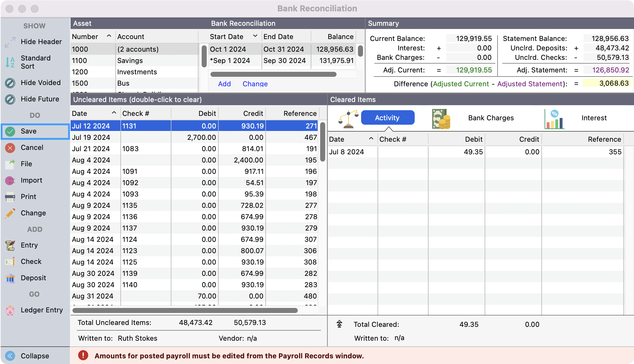Click the Print printer icon
Viewport: 634px width, 364px height.
(10, 197)
